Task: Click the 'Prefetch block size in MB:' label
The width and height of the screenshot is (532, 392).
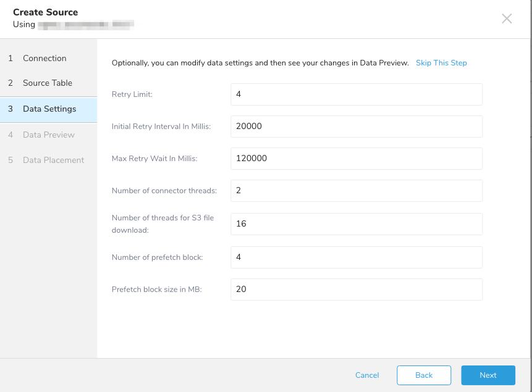Action: [157, 289]
